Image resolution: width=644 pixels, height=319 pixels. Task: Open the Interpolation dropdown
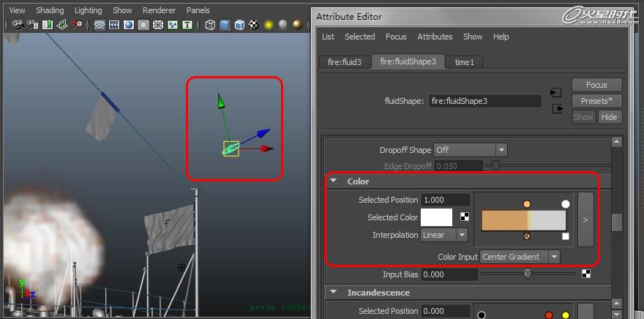click(x=444, y=235)
